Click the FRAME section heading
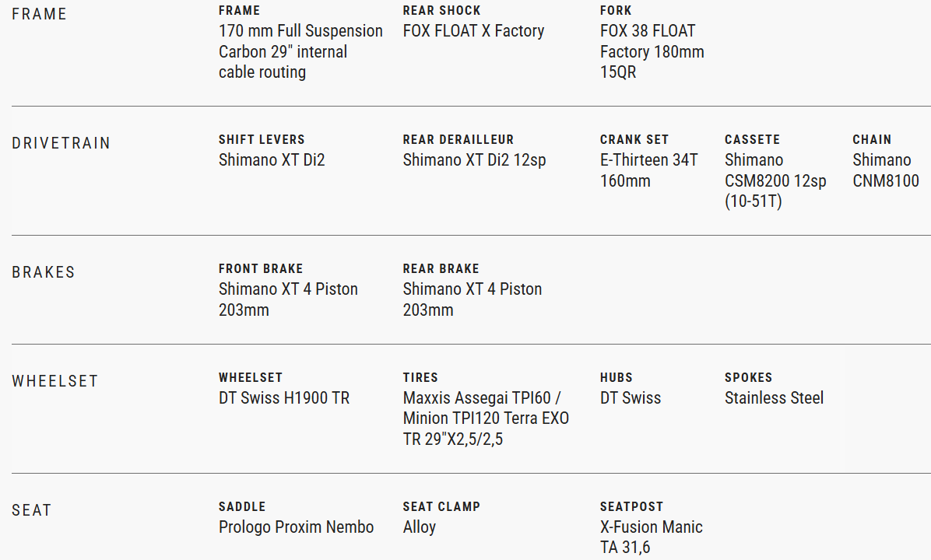The height and width of the screenshot is (560, 931). pyautogui.click(x=39, y=15)
